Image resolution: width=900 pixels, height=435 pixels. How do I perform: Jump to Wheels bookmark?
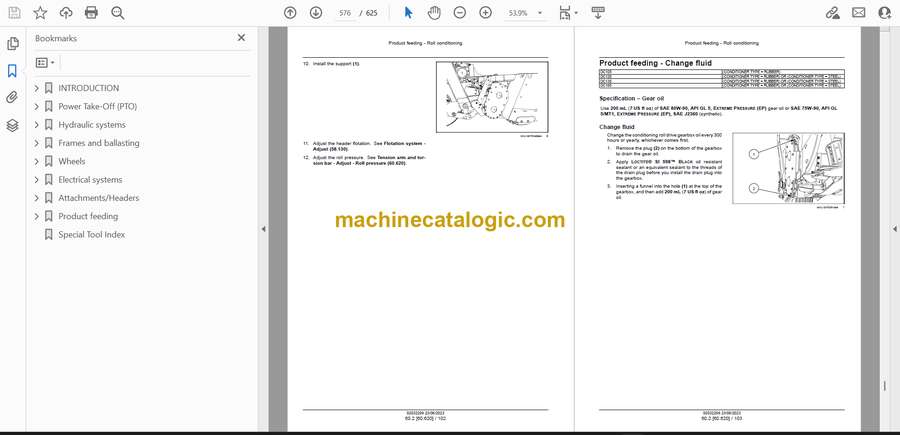pyautogui.click(x=72, y=161)
